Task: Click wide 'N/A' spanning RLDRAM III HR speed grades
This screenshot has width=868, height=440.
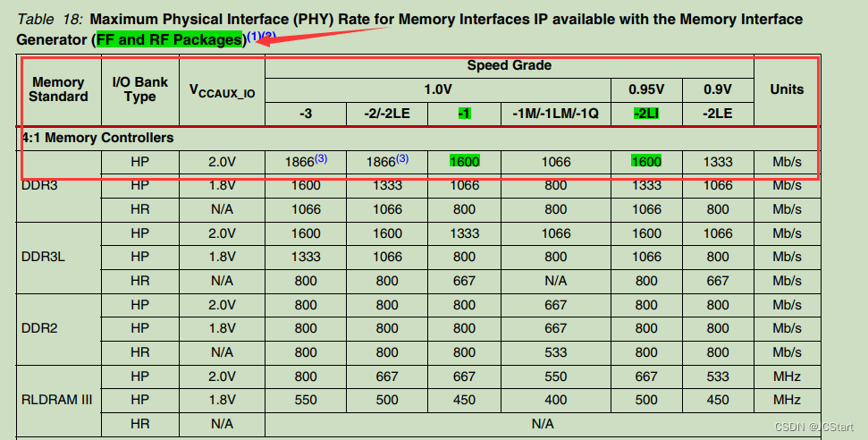Action: (543, 423)
